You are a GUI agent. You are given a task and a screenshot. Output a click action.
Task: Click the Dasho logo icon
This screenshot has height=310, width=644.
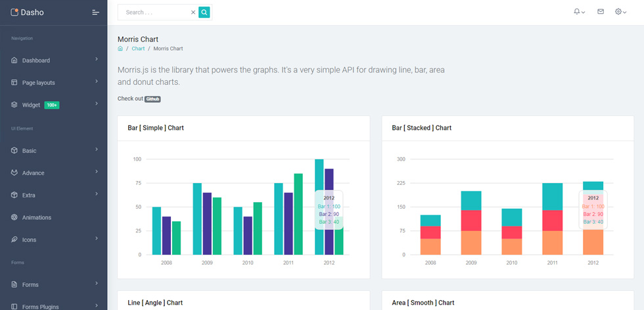14,13
